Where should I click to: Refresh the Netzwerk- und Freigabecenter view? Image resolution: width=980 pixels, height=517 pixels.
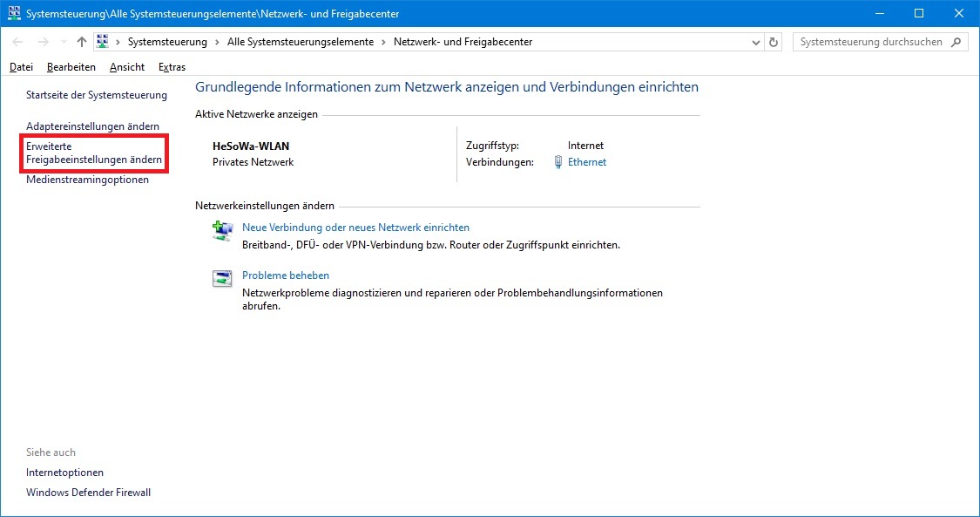pos(774,42)
